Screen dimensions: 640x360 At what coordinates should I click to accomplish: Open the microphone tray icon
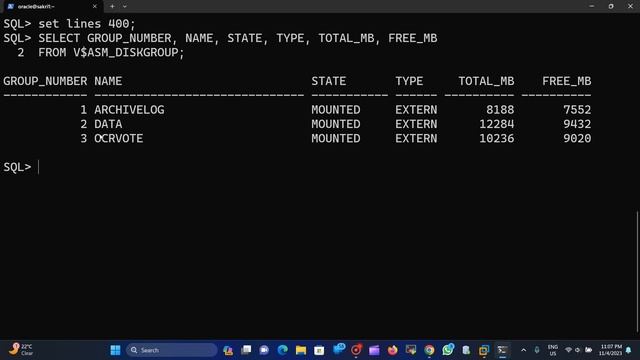point(537,350)
